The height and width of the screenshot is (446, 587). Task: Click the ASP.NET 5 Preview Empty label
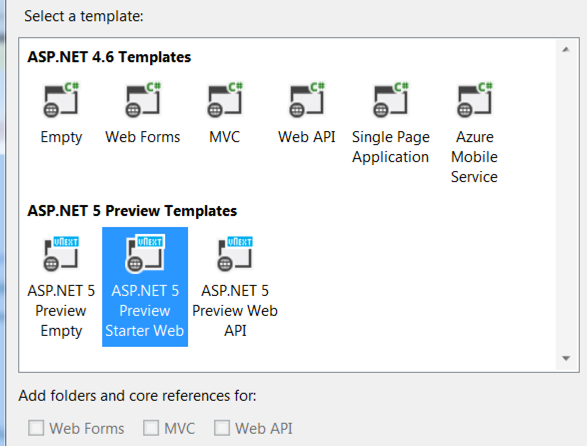pos(61,311)
